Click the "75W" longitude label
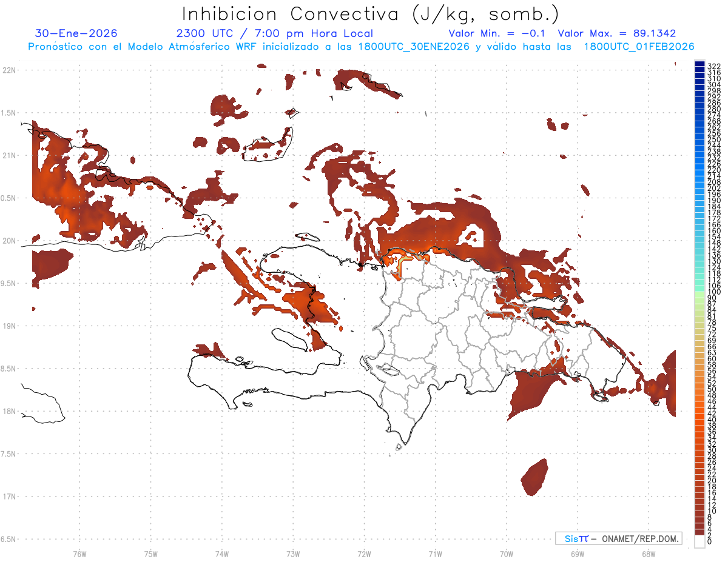This screenshot has width=728, height=562. click(151, 553)
